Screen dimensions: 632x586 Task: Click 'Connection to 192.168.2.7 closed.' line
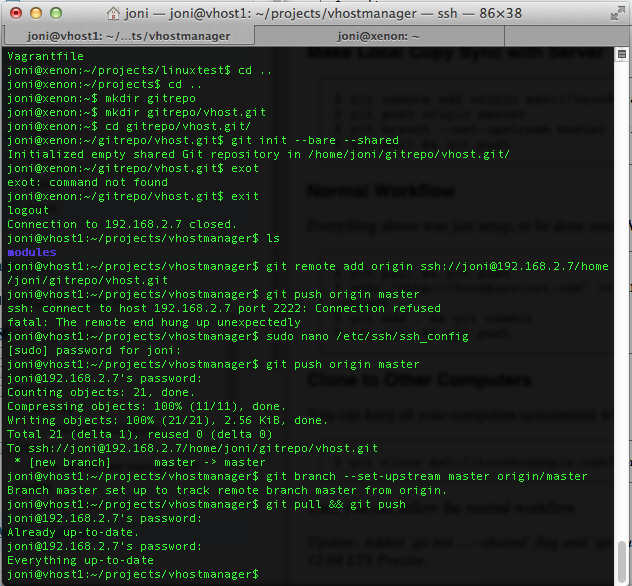pyautogui.click(x=122, y=224)
